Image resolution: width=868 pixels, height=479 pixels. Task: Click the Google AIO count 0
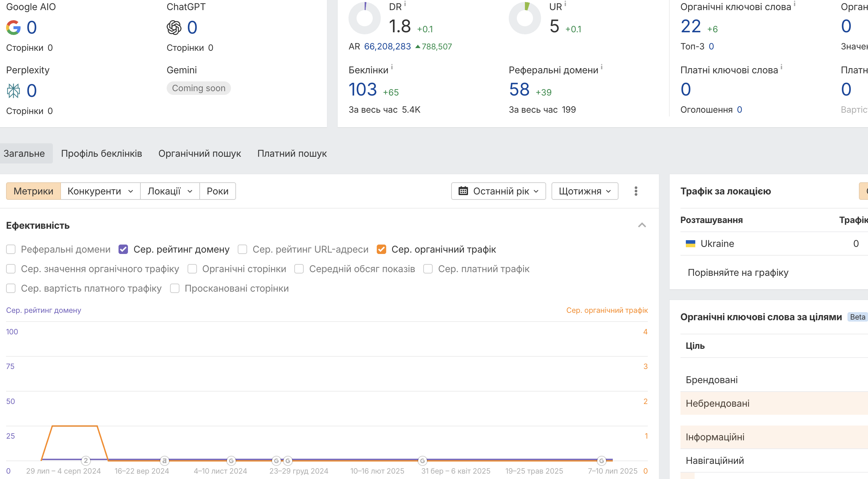click(x=32, y=28)
